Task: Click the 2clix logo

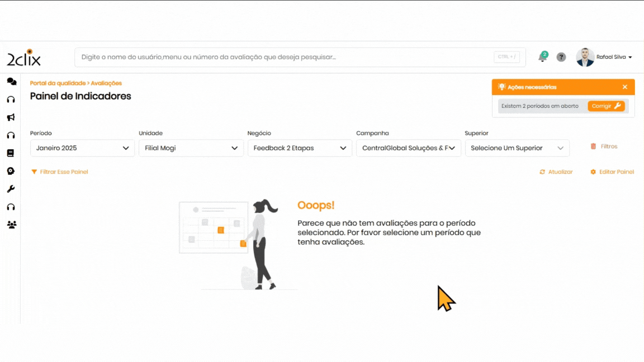Action: (x=23, y=58)
